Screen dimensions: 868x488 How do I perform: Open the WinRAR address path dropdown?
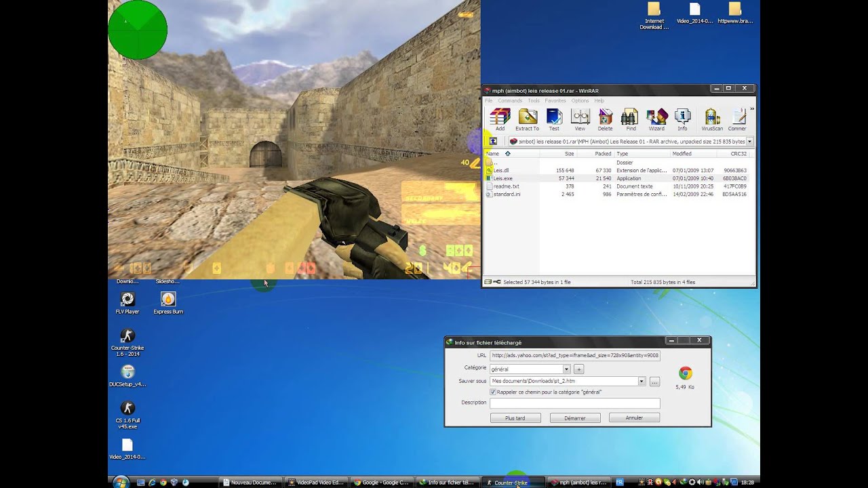(x=749, y=142)
